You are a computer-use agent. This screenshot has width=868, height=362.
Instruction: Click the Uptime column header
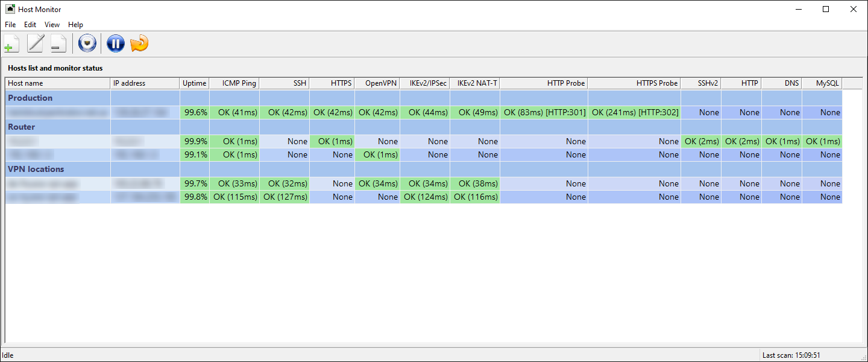195,83
